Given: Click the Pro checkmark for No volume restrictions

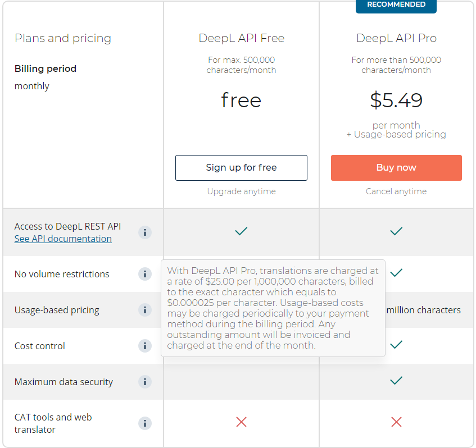Looking at the screenshot, I should (x=396, y=273).
